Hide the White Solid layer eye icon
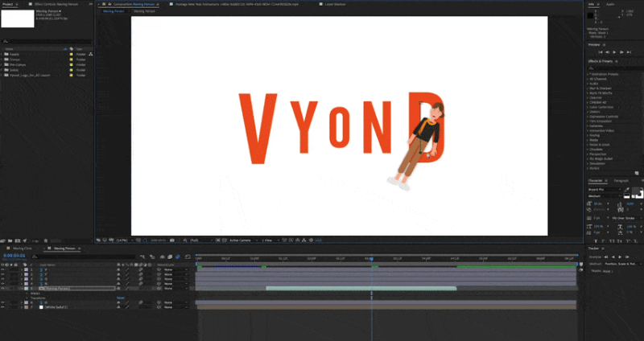The width and height of the screenshot is (644, 341). 2,307
